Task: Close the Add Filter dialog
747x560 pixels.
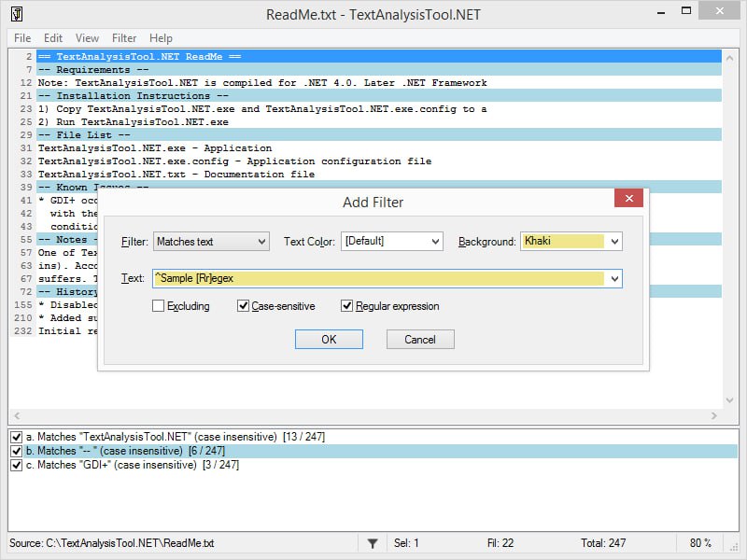Action: pyautogui.click(x=628, y=199)
